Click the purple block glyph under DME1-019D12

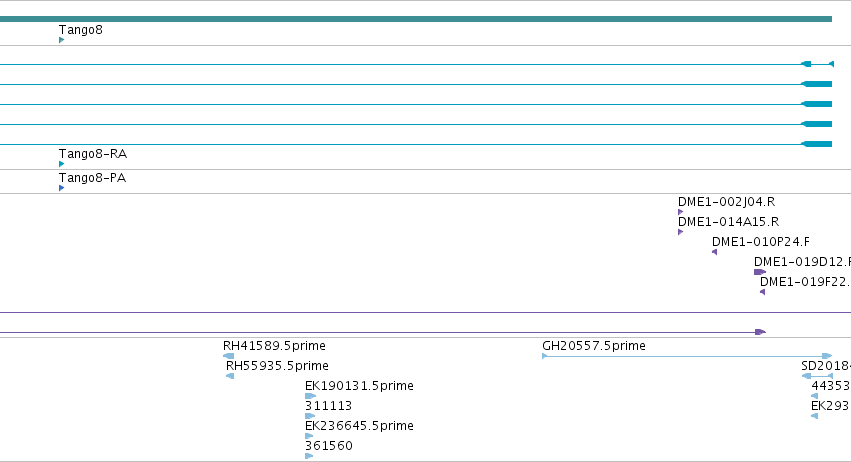coord(760,272)
